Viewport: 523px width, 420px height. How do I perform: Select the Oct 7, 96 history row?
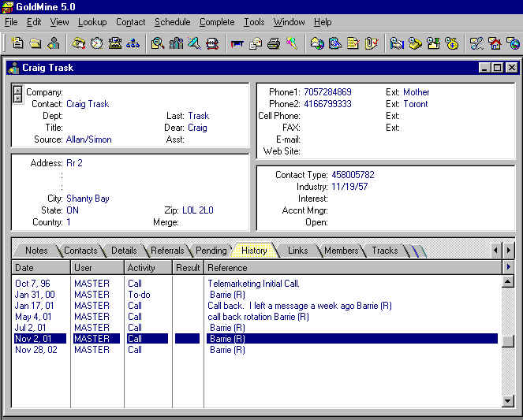[x=256, y=284]
